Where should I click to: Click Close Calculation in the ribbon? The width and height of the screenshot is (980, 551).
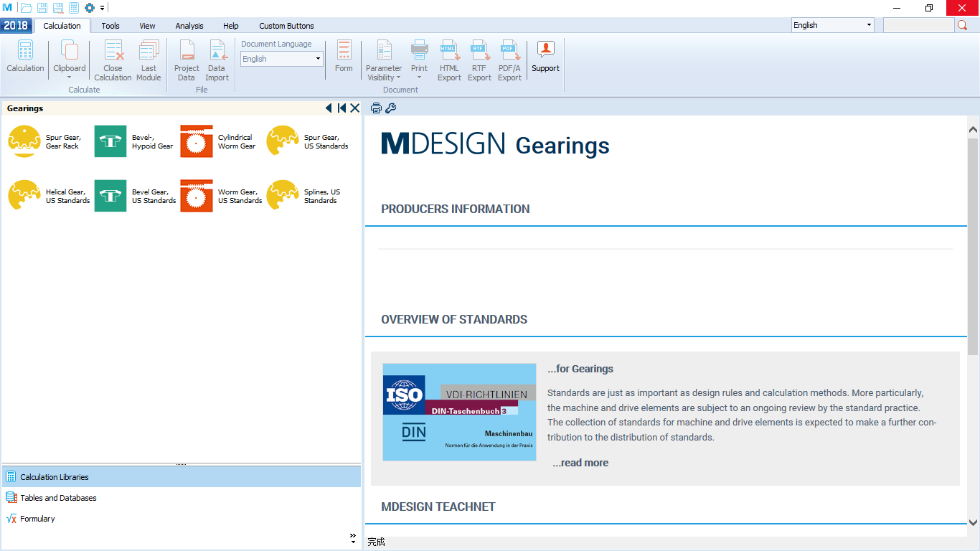(x=113, y=60)
